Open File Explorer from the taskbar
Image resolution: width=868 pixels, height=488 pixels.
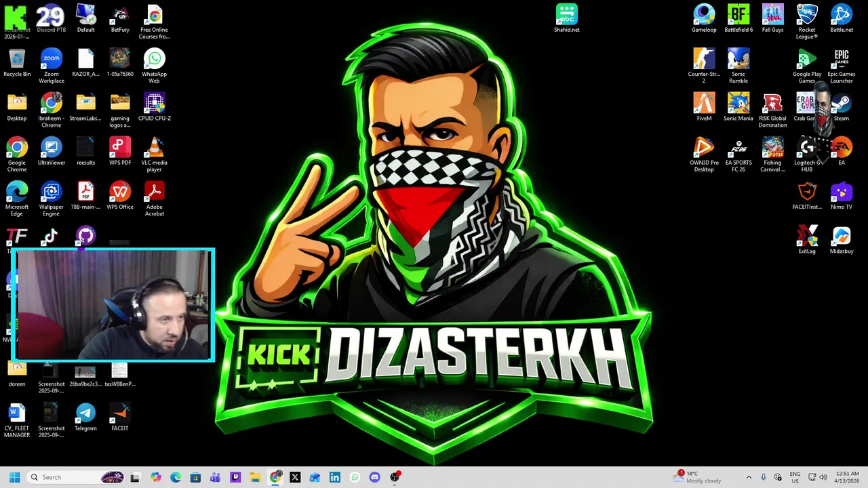(255, 477)
